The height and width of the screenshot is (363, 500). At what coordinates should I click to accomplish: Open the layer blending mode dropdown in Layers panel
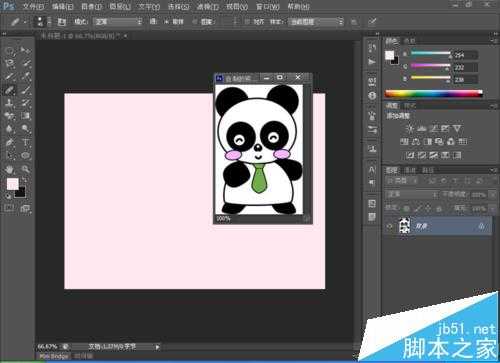click(x=412, y=194)
